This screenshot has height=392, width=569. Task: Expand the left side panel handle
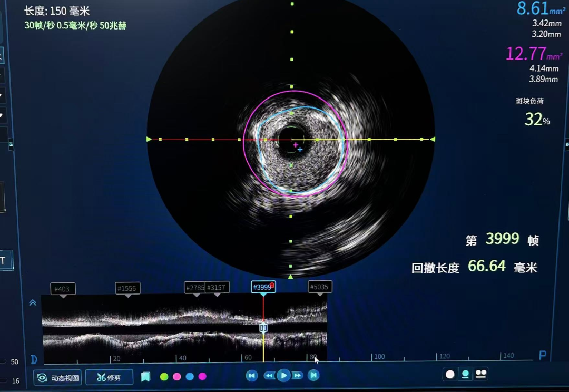pos(12,143)
